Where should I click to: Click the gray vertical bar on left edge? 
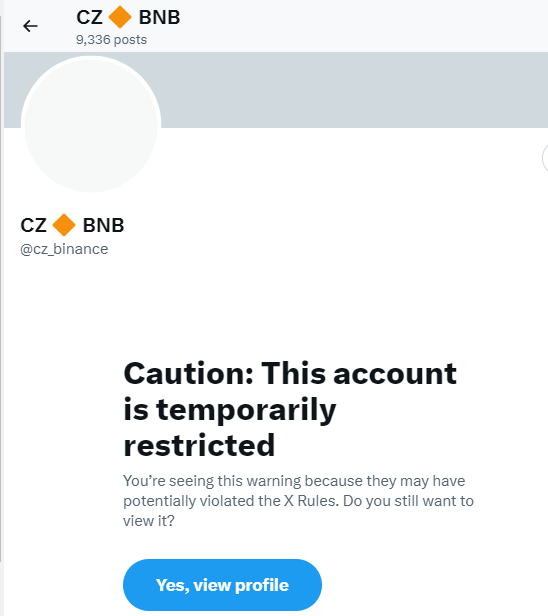(1, 289)
